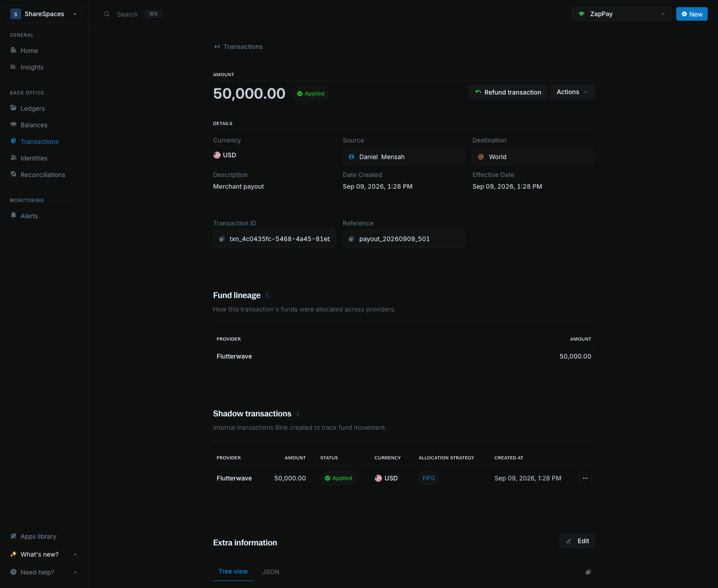
Task: Click the ShareSpaces S logo
Action: click(x=16, y=14)
